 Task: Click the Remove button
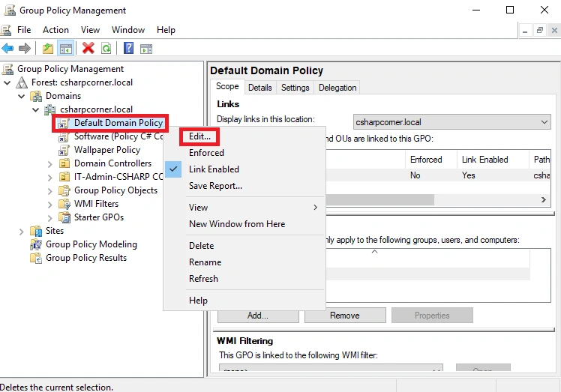click(x=345, y=316)
